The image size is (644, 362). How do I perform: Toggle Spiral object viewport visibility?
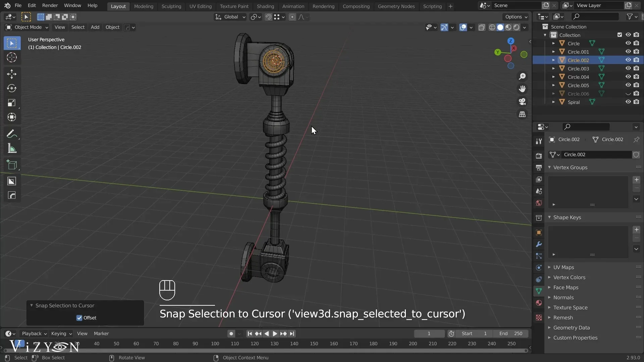628,102
